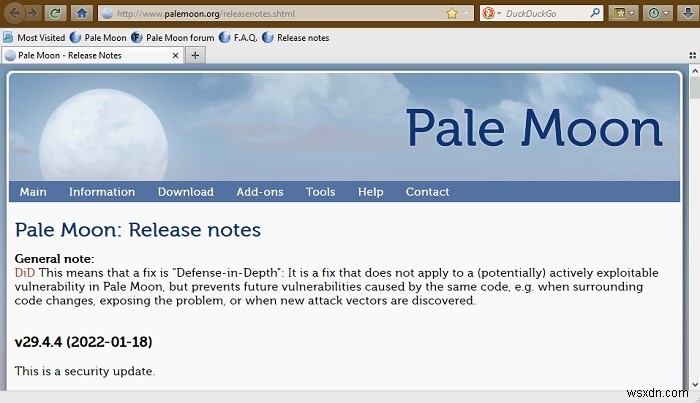Open Pale Moon forum bookmark
The height and width of the screenshot is (403, 700).
point(173,38)
